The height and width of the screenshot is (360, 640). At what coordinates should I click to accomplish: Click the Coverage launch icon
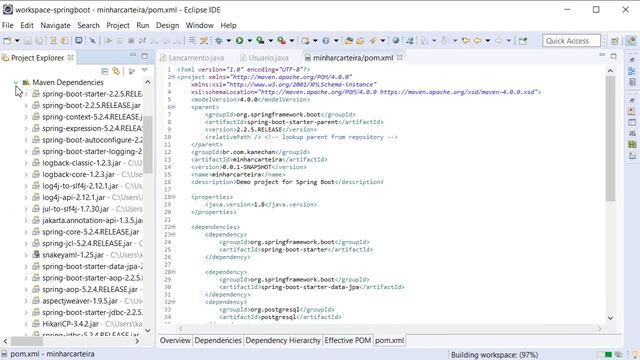(260, 40)
